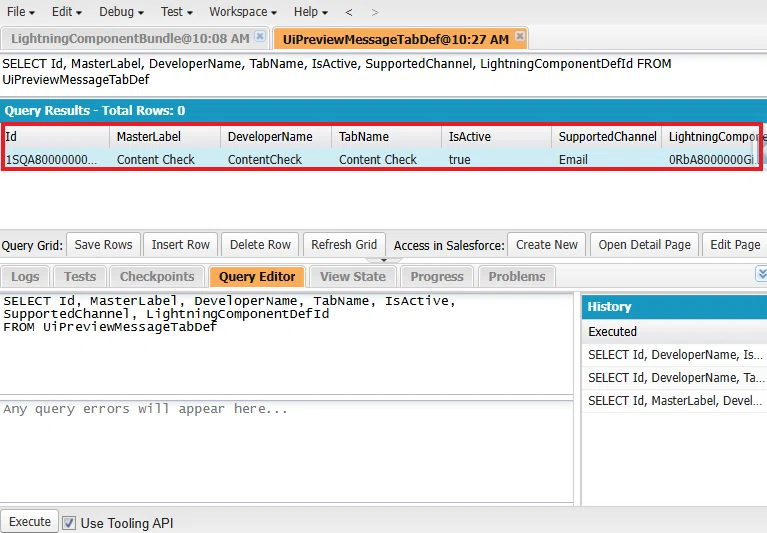Open the Tests tab
The image size is (767, 533).
coord(80,277)
